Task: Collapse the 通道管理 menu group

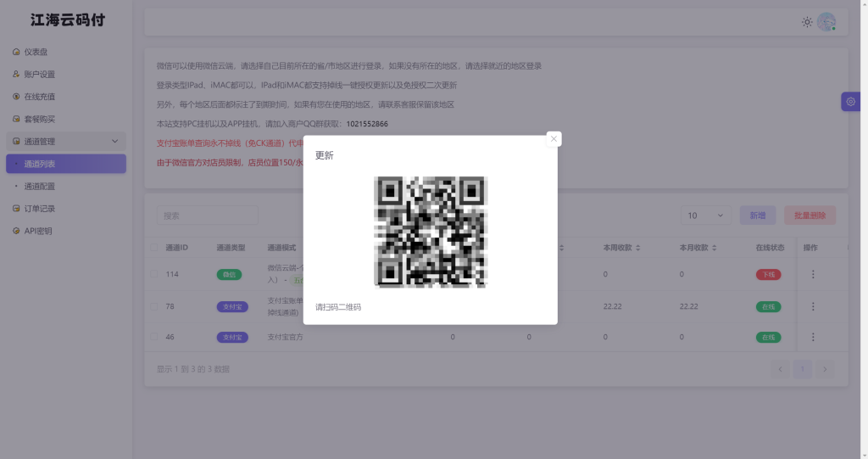Action: pos(66,142)
